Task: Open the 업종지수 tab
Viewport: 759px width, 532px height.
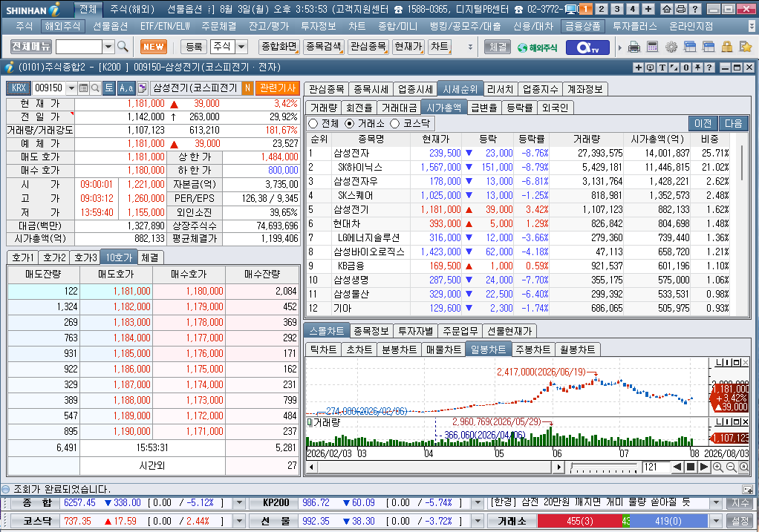Action: pyautogui.click(x=540, y=89)
